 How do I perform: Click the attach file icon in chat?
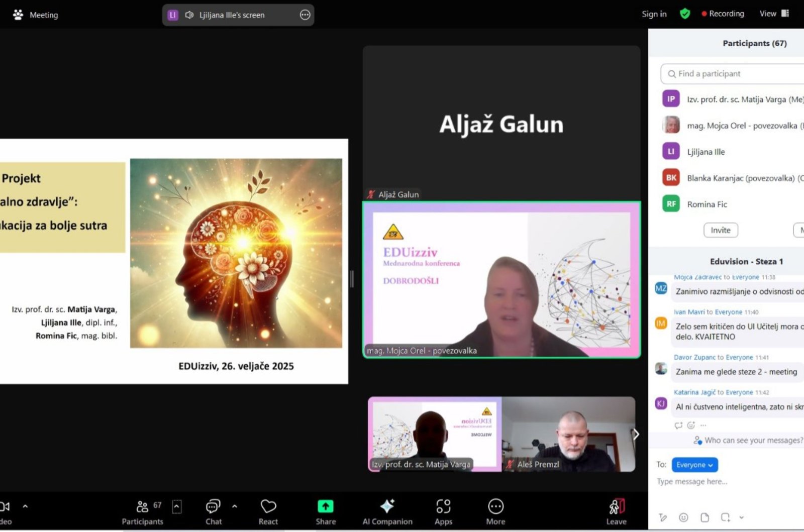[705, 517]
